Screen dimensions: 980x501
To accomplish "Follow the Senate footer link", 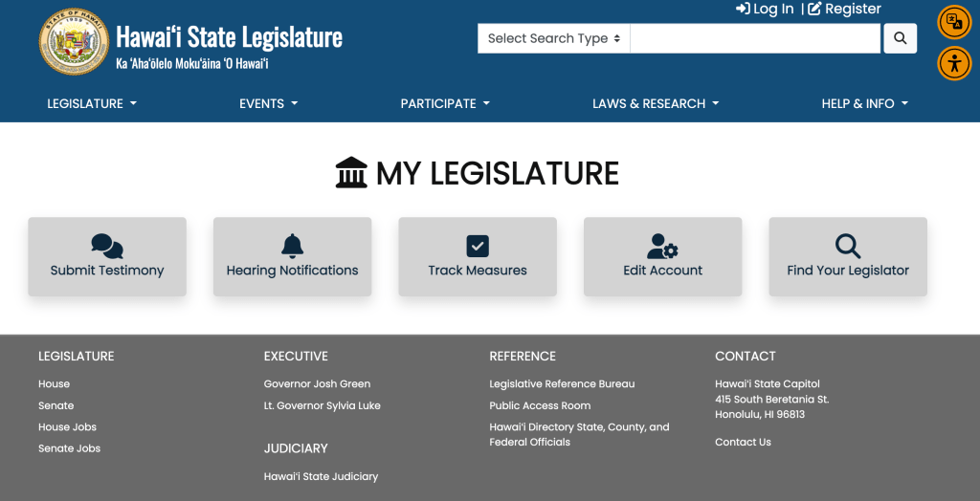I will pos(56,405).
